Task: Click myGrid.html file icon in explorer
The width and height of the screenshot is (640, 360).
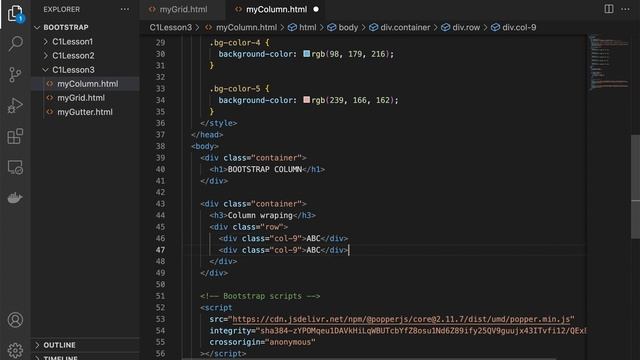Action: pyautogui.click(x=50, y=98)
